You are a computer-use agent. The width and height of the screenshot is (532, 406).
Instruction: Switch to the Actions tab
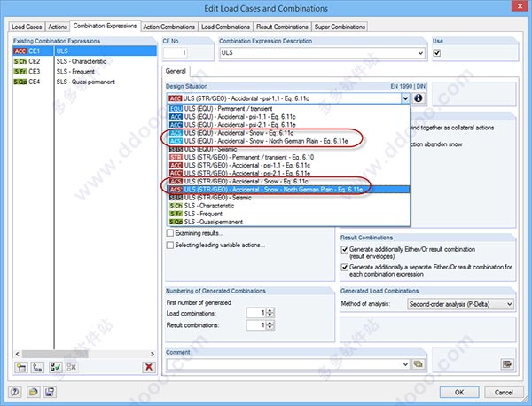tap(58, 27)
